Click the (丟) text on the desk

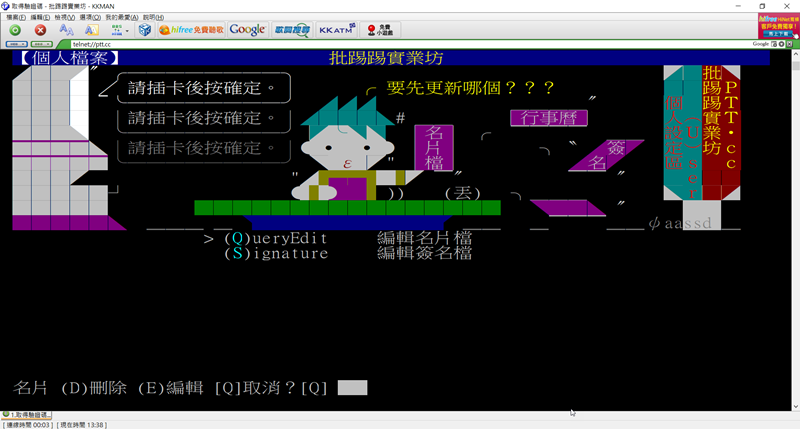462,193
